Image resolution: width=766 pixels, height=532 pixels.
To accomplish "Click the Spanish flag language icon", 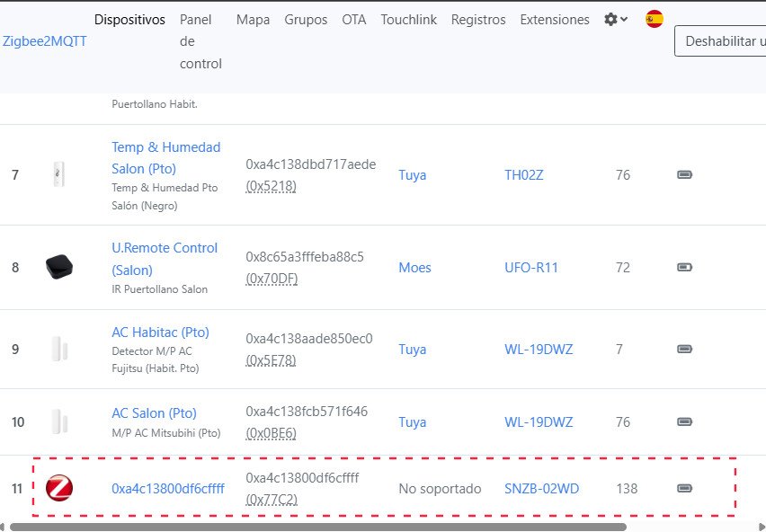I will tap(655, 19).
